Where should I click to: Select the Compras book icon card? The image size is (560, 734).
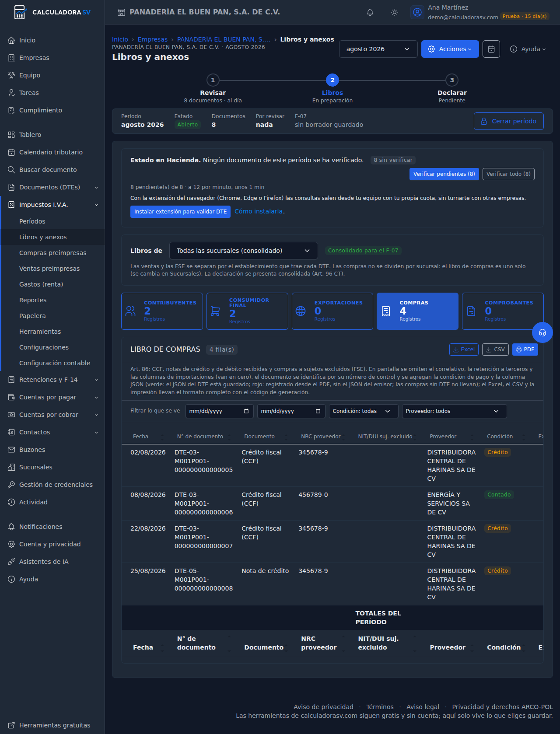coord(417,311)
